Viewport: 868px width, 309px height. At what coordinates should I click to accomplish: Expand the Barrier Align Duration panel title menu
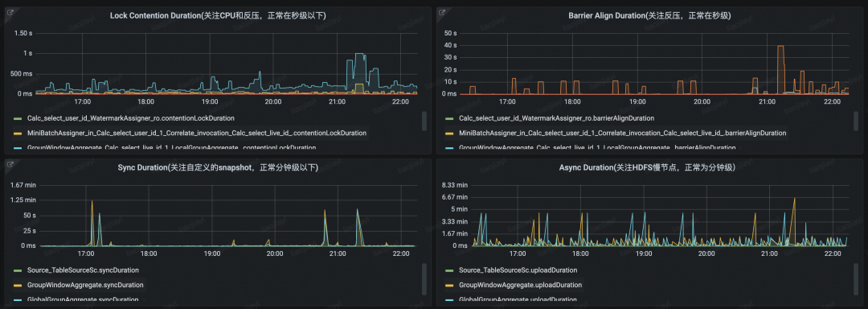tap(649, 15)
